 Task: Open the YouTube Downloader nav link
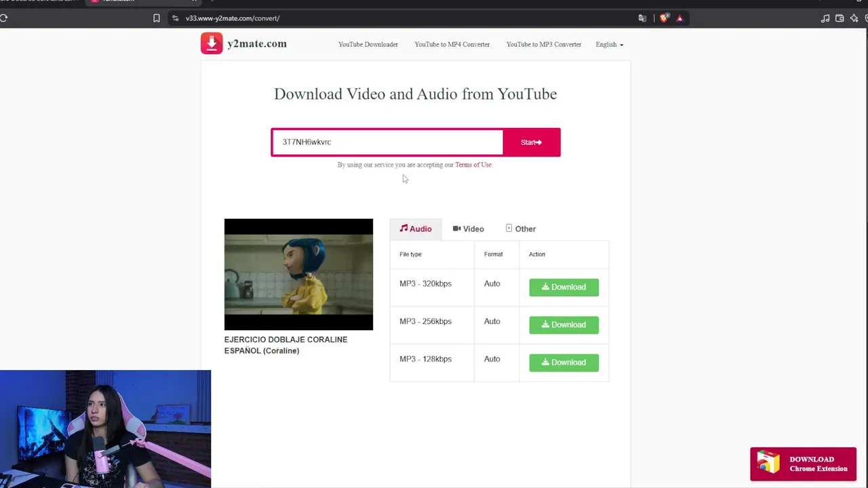[368, 45]
